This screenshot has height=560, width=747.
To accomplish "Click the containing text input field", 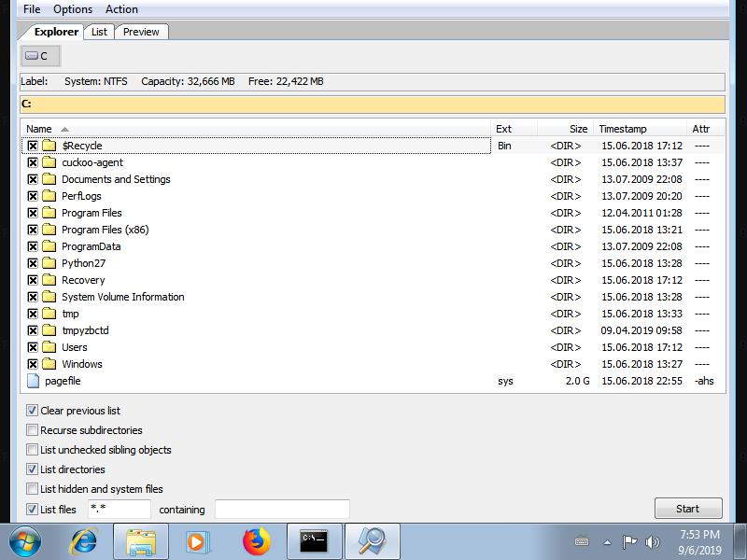I will click(282, 509).
